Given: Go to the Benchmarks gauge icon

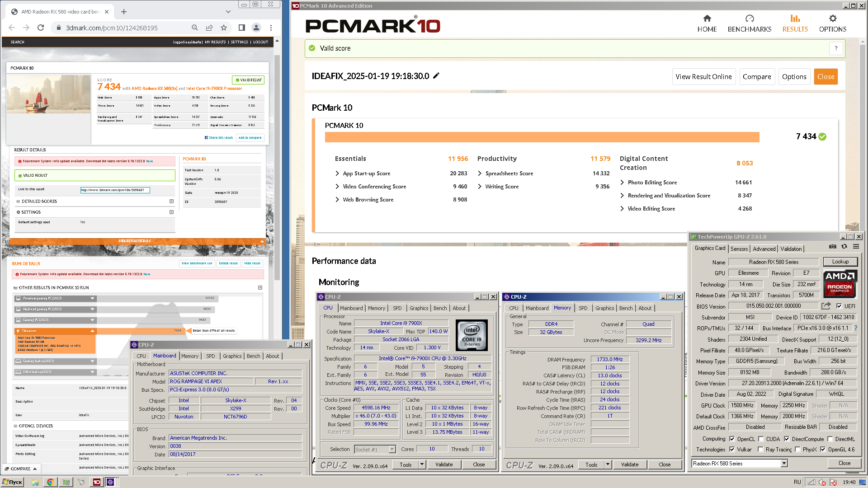Looking at the screenshot, I should pos(750,19).
